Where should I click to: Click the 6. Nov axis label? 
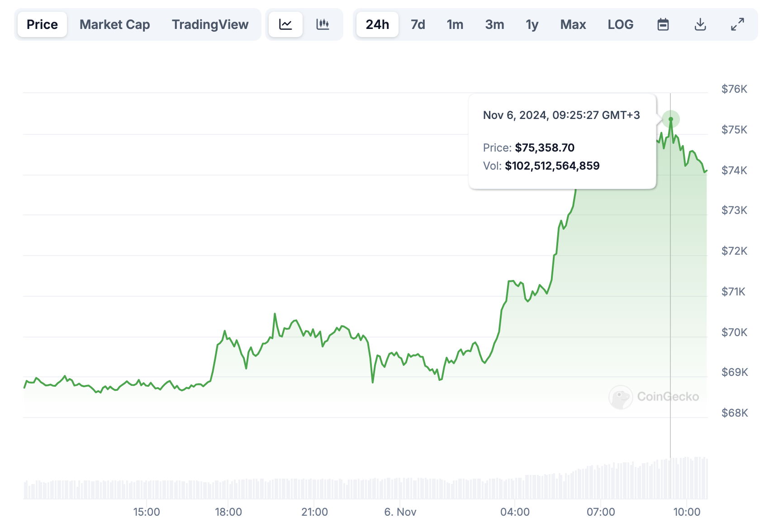coord(400,512)
